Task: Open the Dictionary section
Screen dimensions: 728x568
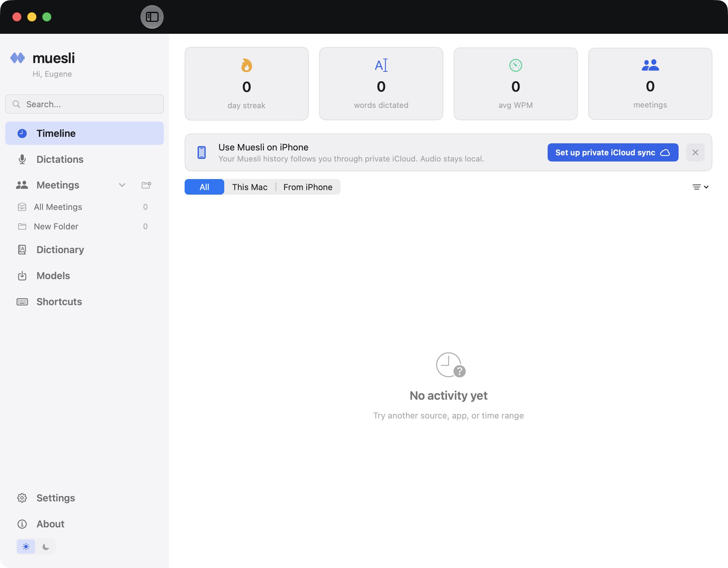Action: pyautogui.click(x=84, y=250)
